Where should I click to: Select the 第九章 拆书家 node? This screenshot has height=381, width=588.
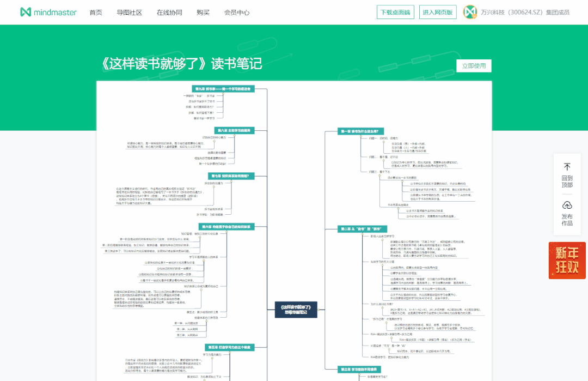pos(223,89)
